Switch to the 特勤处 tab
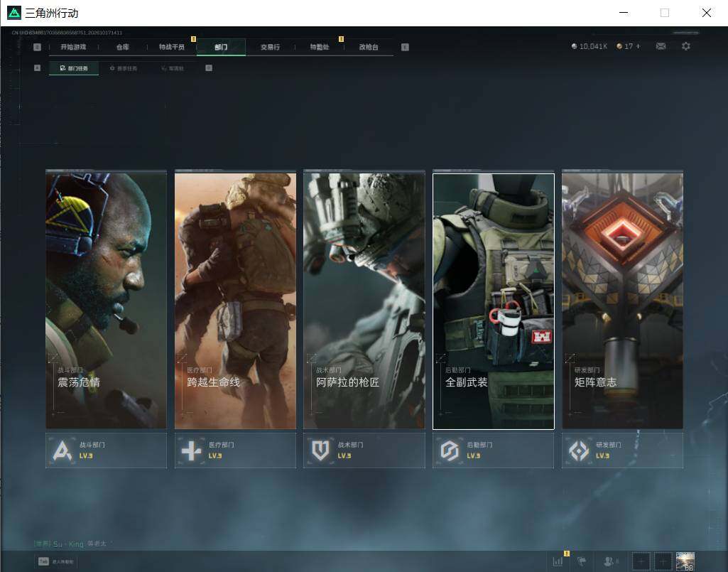The width and height of the screenshot is (728, 572). click(x=320, y=47)
